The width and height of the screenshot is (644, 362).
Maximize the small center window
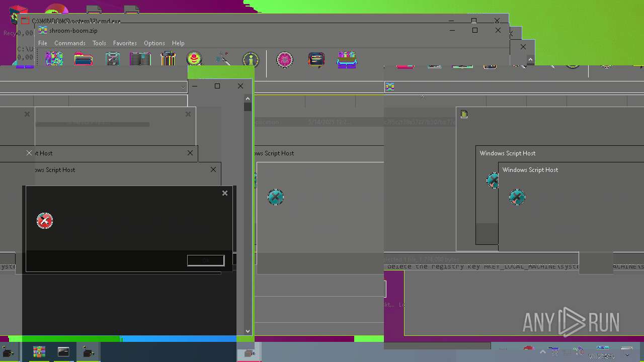pyautogui.click(x=217, y=86)
